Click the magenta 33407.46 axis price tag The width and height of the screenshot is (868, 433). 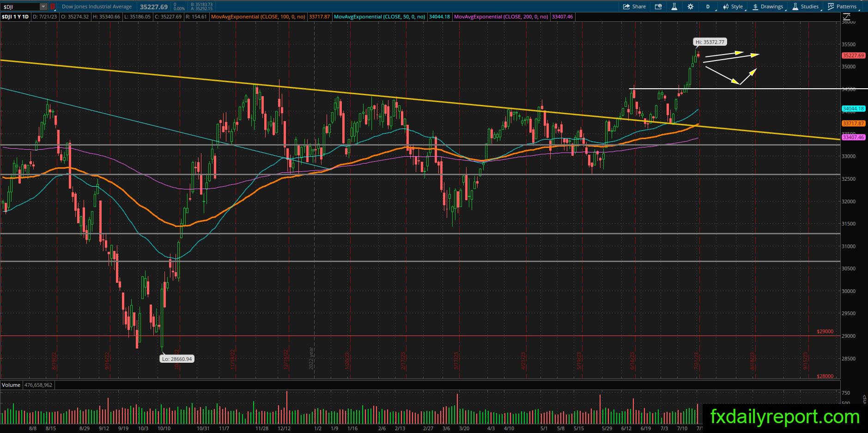[853, 137]
